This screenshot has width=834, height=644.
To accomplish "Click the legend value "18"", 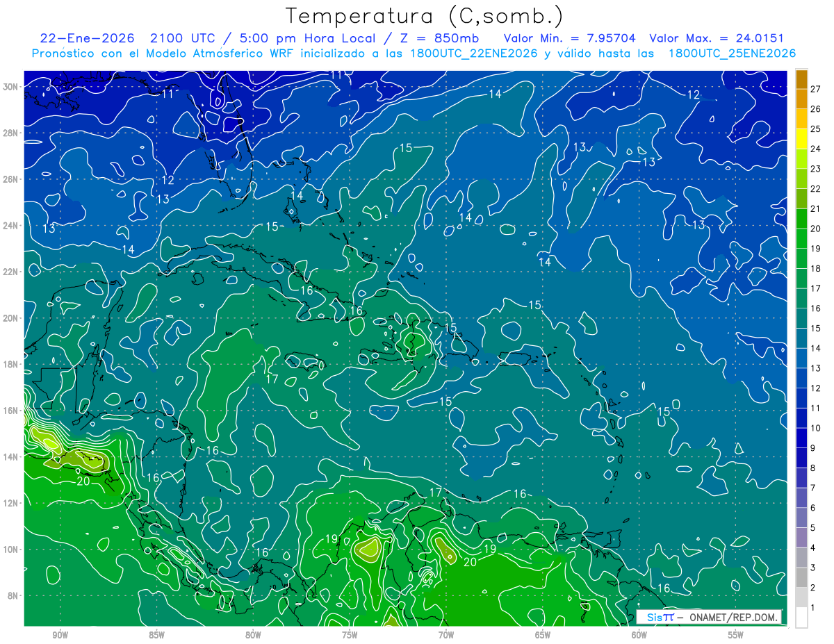I will [x=816, y=268].
